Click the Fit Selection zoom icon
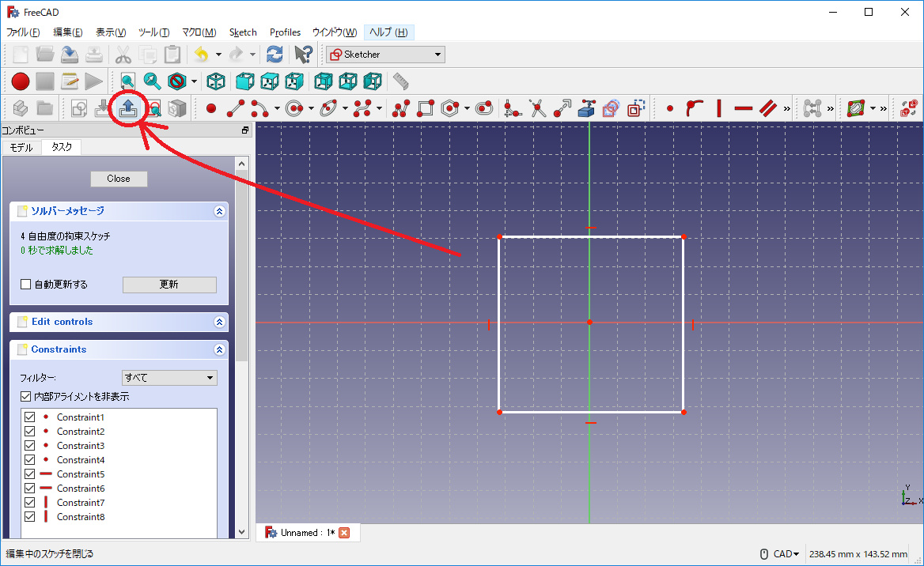This screenshot has height=566, width=924. click(152, 81)
